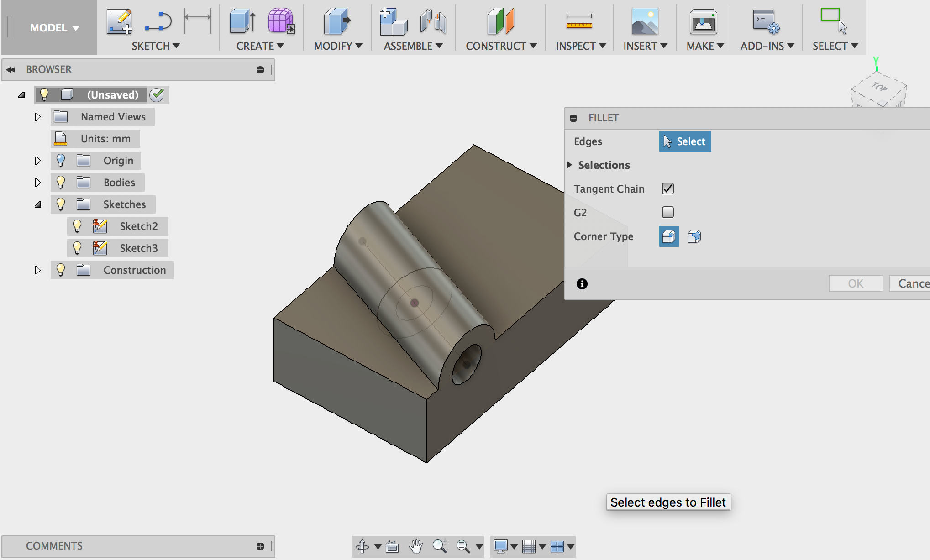Viewport: 930px width, 560px height.
Task: Toggle visibility bulb for Construction folder
Action: pyautogui.click(x=61, y=270)
